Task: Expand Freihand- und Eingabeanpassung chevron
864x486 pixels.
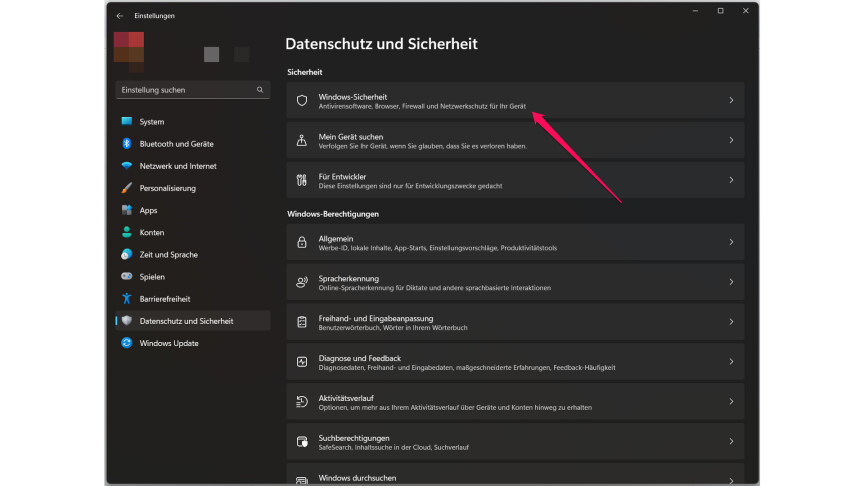Action: (x=731, y=322)
